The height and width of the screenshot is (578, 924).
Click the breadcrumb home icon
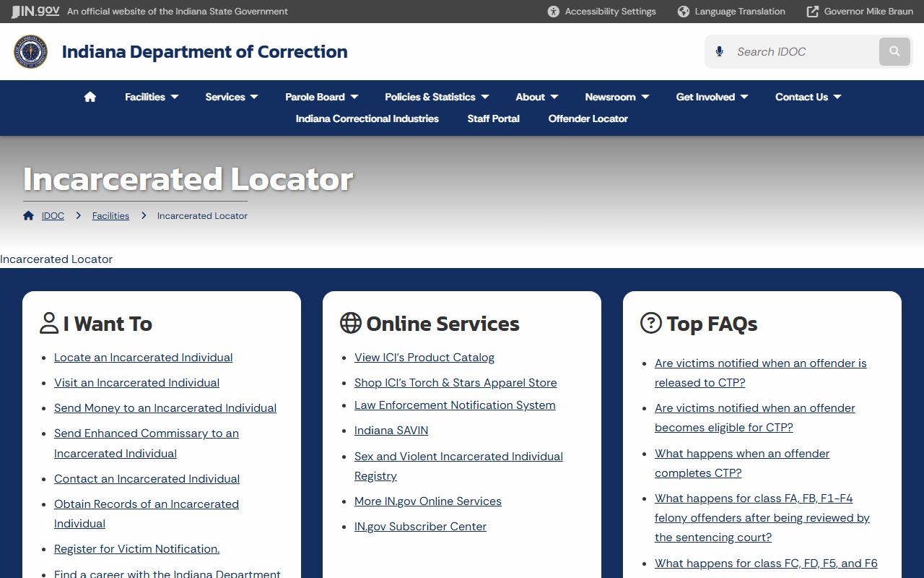pos(28,215)
